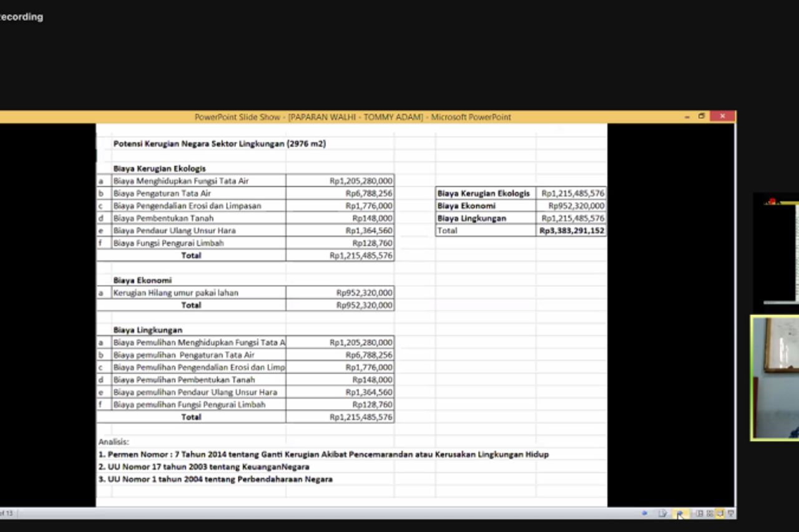This screenshot has height=532, width=799.
Task: Select cell 'Biaya Pemulihan Menghidupkan Fungsi Tata A'
Action: pos(199,342)
